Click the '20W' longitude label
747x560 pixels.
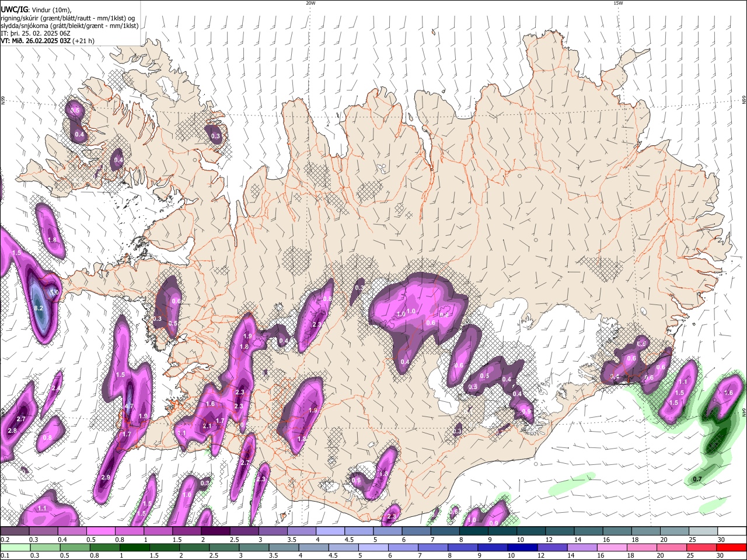(x=310, y=3)
